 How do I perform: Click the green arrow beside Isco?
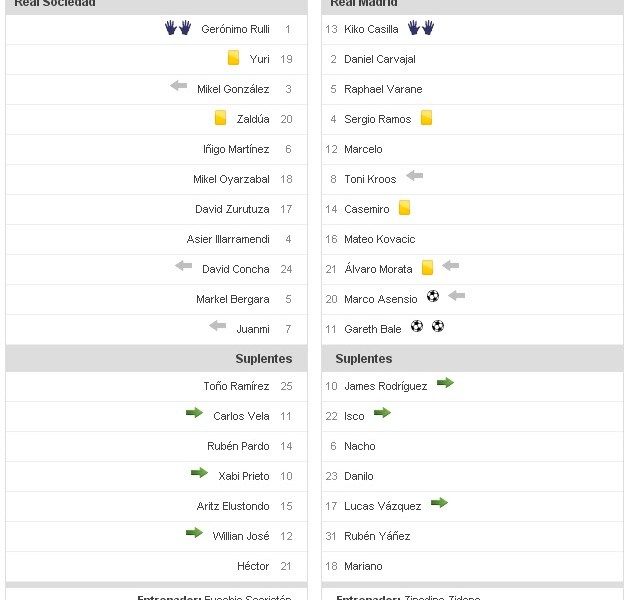[382, 413]
